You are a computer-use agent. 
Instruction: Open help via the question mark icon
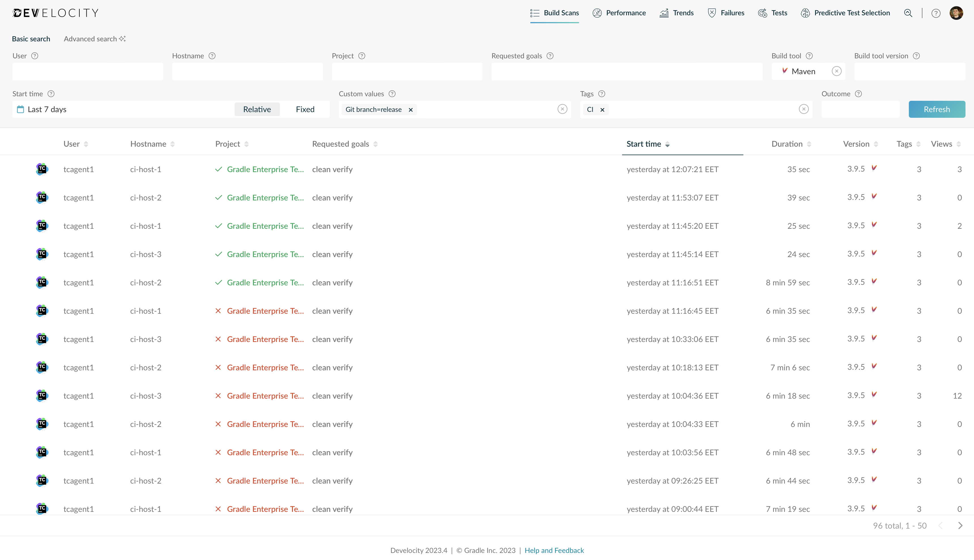click(936, 13)
